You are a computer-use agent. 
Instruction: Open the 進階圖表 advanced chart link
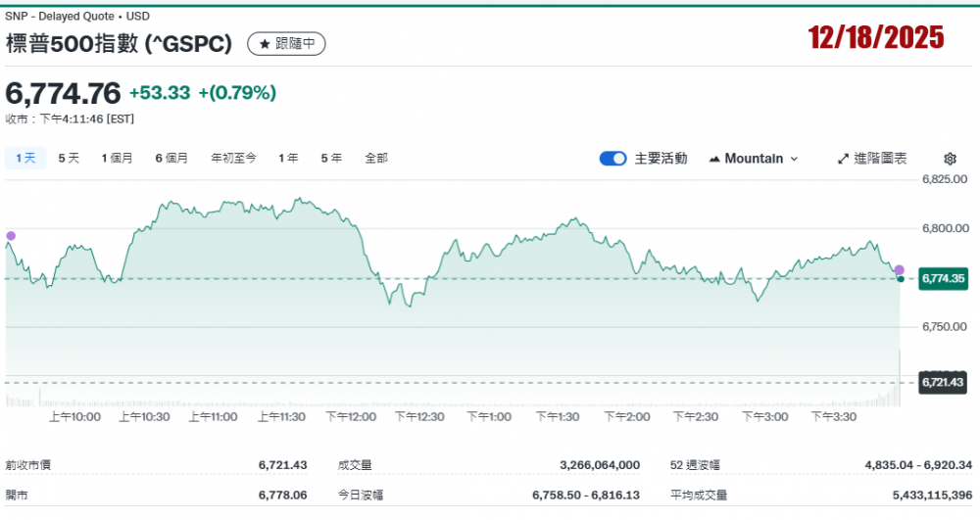click(x=880, y=159)
